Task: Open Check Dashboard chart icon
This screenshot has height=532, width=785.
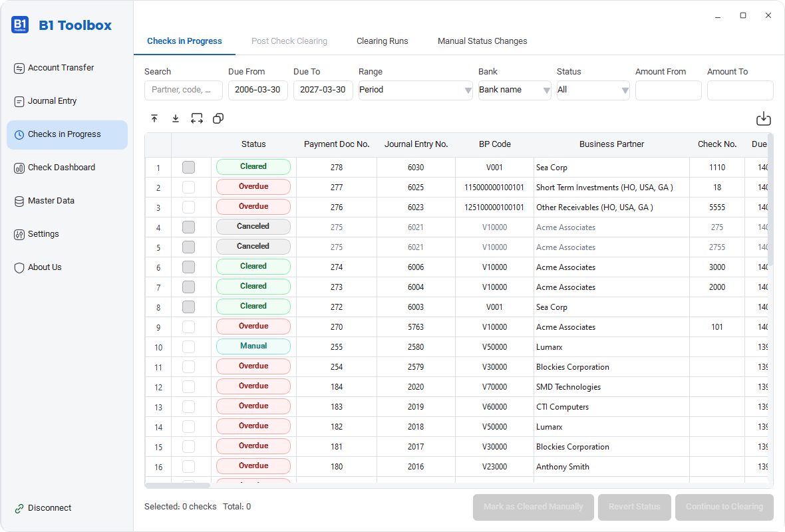Action: coord(19,168)
